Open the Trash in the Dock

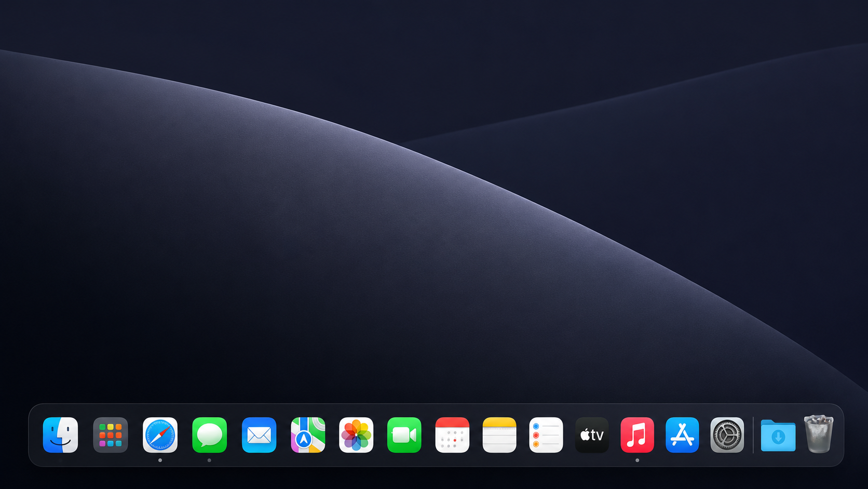[819, 434]
